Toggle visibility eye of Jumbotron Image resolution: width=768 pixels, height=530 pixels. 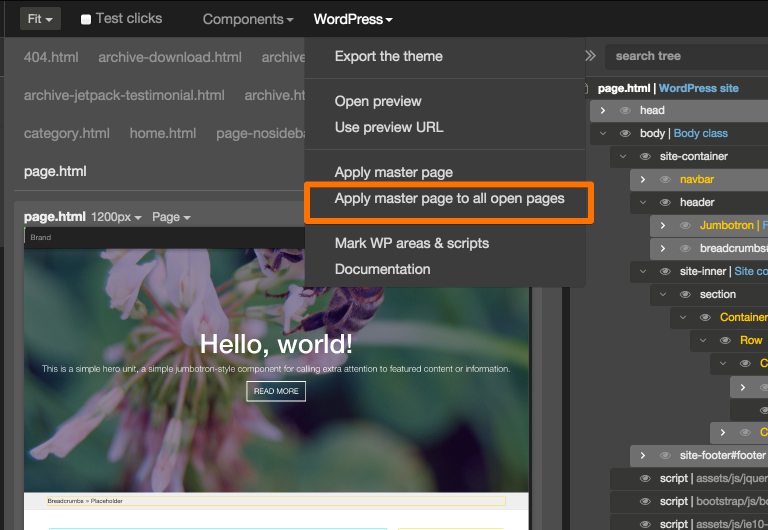click(x=685, y=225)
